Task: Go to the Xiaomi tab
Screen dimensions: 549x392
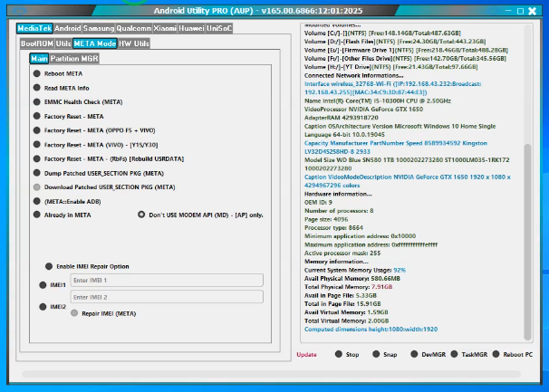Action: tap(165, 28)
